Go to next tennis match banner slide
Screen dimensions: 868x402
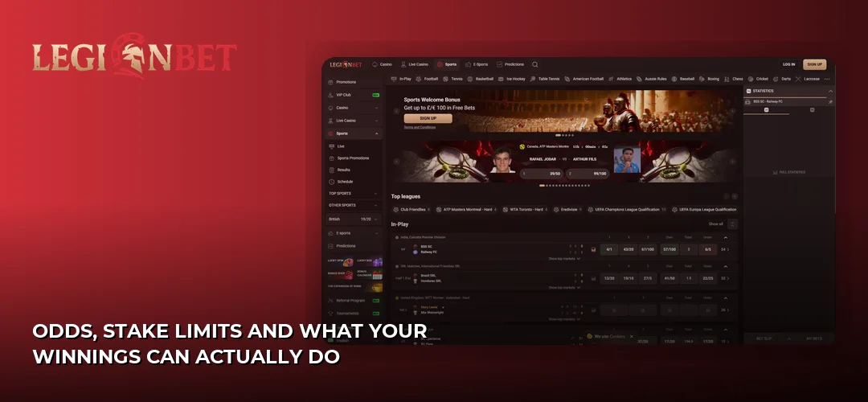[x=732, y=162]
